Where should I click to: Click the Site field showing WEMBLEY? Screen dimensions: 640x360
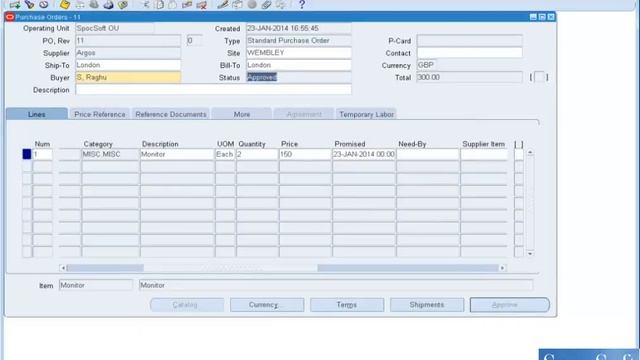[299, 53]
